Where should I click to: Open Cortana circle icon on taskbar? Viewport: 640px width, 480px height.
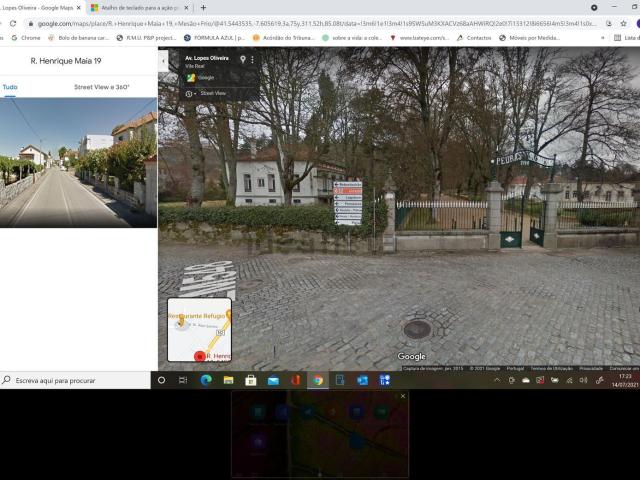click(x=161, y=380)
